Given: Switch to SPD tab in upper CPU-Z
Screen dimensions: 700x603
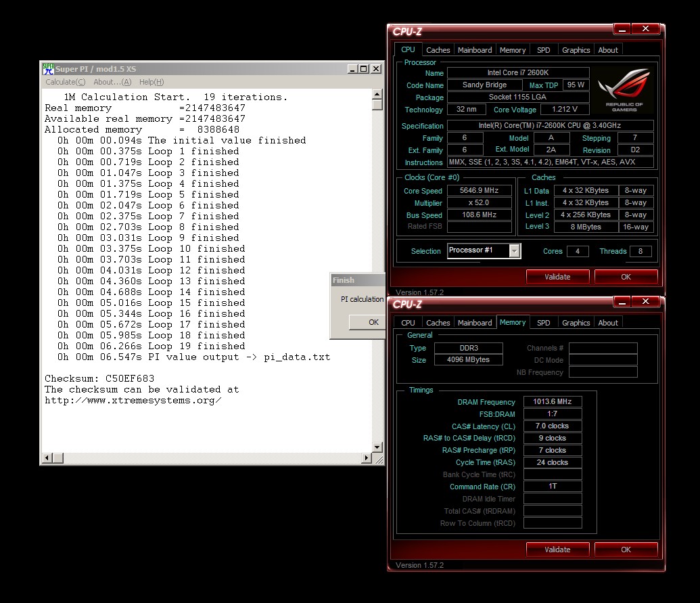Looking at the screenshot, I should point(543,50).
